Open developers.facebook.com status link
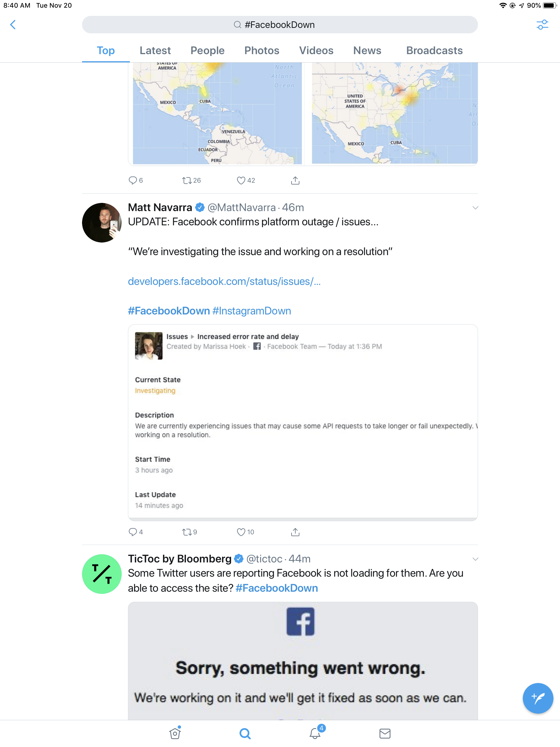Screen dimensions: 560x747 click(x=224, y=281)
